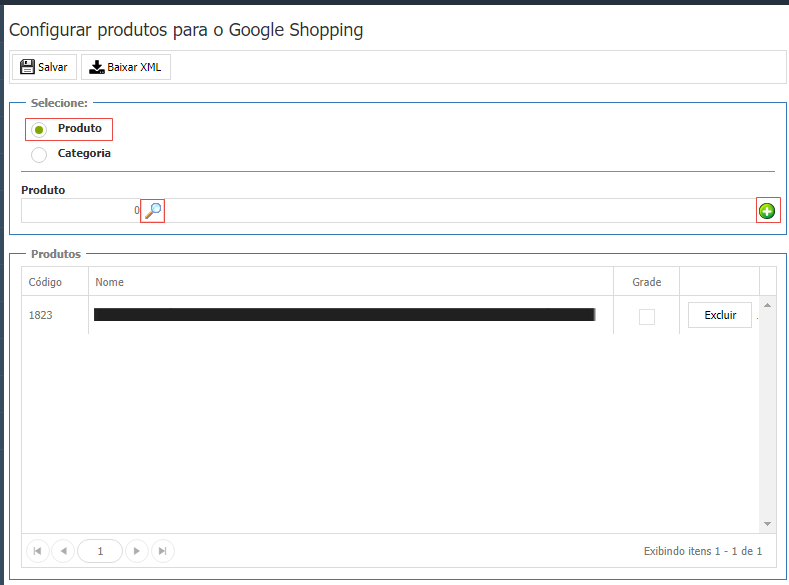The image size is (789, 585).
Task: Select the Produto radio option
Action: point(40,130)
